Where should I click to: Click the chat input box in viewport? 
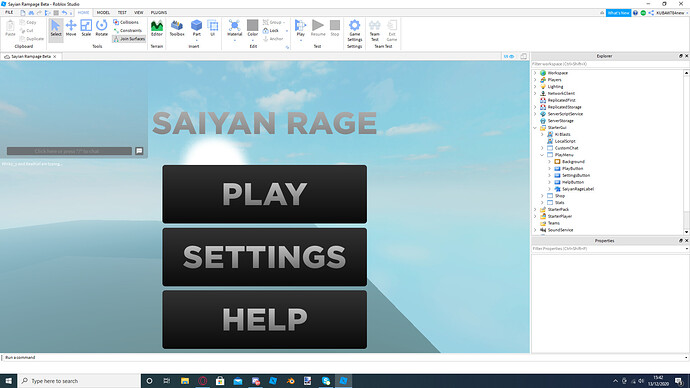click(x=69, y=151)
